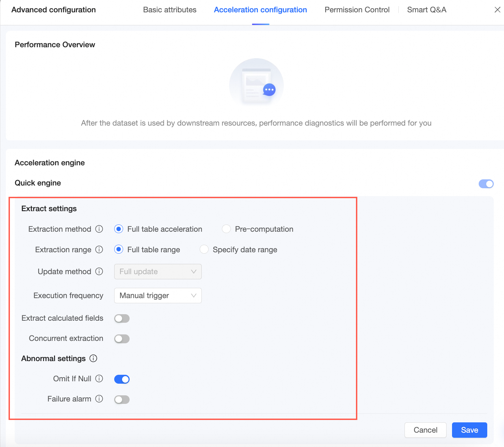Enable the Failure alarm switch

pos(122,399)
